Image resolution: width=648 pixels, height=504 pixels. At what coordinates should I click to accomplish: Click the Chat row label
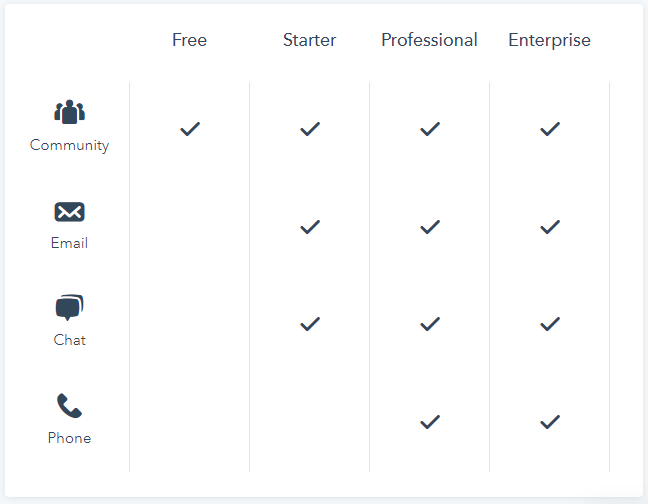[69, 340]
